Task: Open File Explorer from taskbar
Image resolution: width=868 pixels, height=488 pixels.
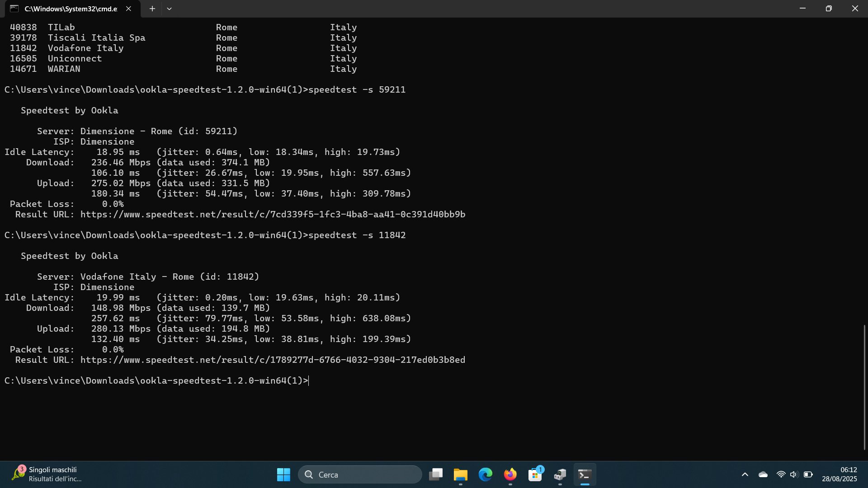Action: pos(460,474)
